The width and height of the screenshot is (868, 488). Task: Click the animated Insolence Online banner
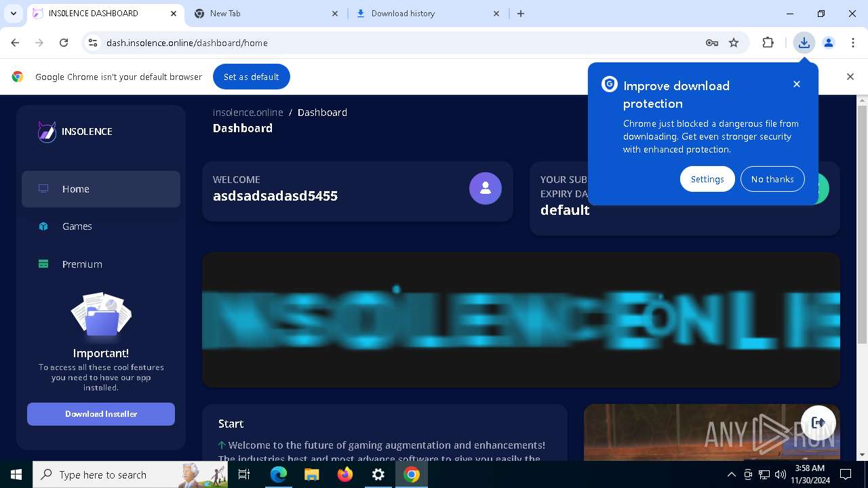click(521, 320)
